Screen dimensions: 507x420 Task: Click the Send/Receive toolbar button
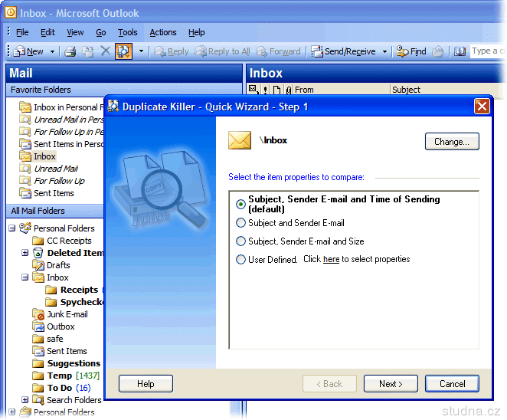click(343, 51)
